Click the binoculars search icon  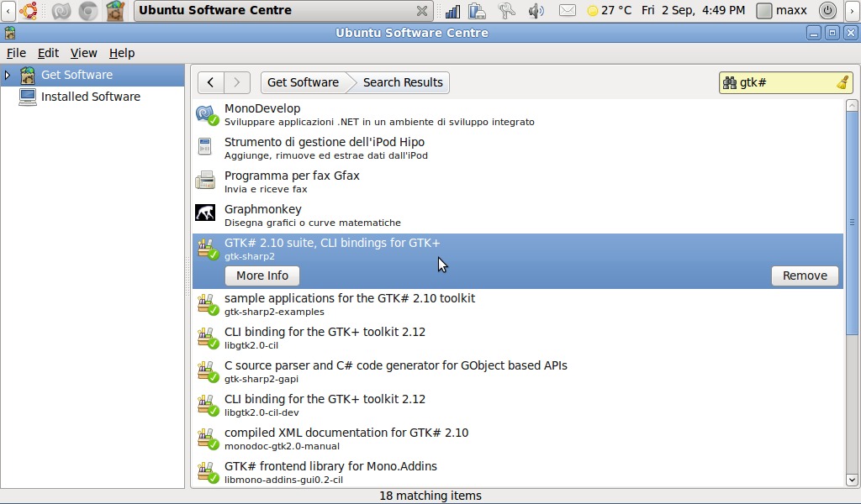tap(729, 83)
